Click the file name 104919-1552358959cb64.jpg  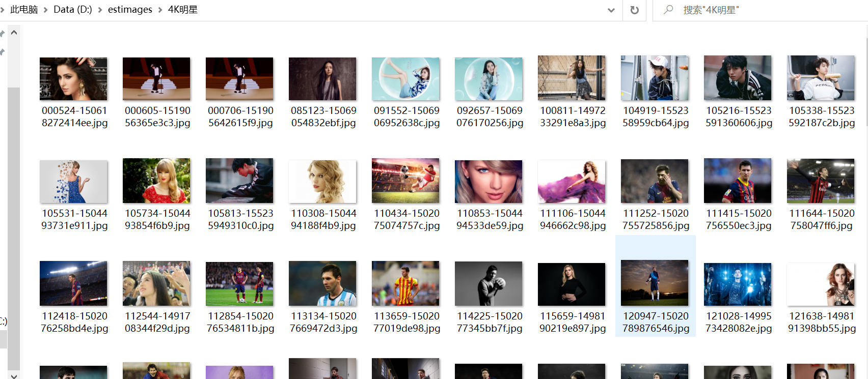tap(656, 116)
